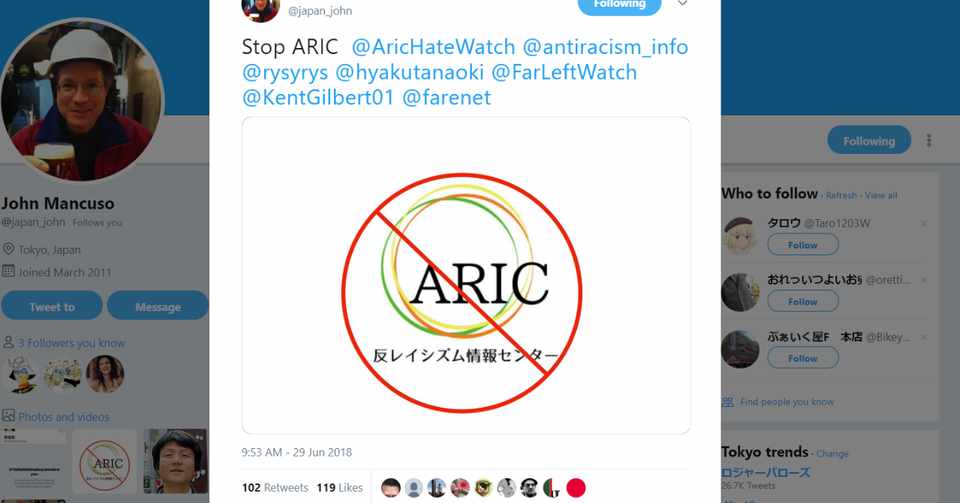
Task: Toggle the Following button in tweet header
Action: (x=620, y=6)
